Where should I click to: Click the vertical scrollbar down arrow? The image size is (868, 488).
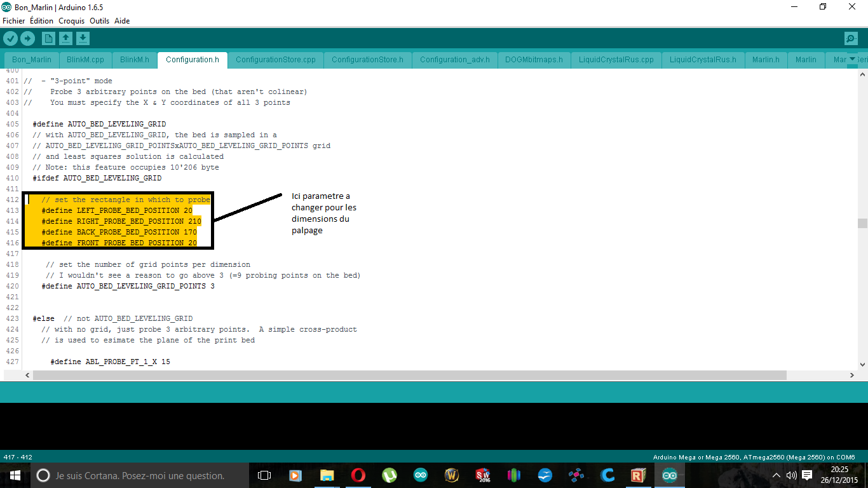[x=862, y=365]
